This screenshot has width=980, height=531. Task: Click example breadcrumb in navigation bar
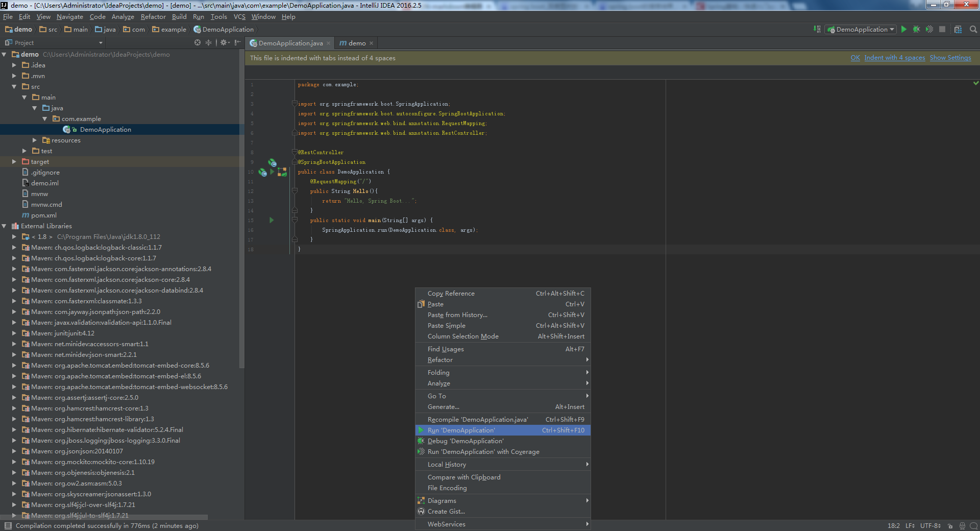(x=169, y=30)
